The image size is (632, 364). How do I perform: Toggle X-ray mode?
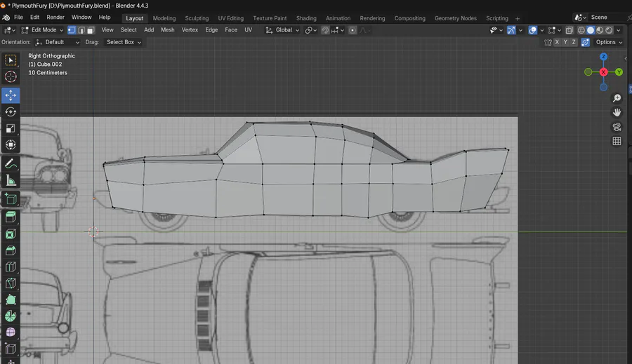[569, 30]
